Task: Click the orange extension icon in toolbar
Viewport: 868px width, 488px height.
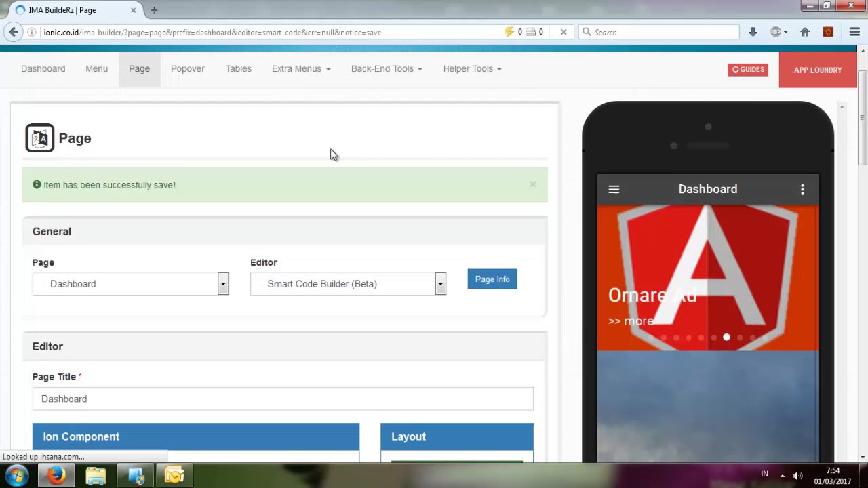Action: tap(828, 32)
